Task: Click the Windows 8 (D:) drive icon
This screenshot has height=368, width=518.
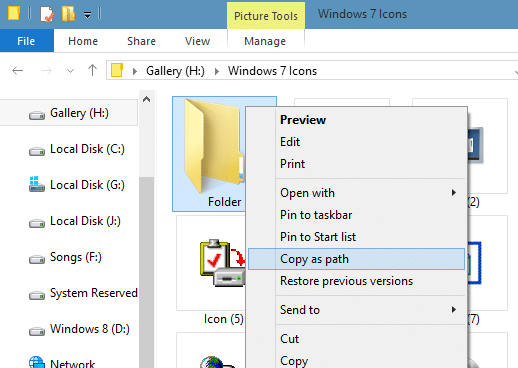Action: point(37,331)
